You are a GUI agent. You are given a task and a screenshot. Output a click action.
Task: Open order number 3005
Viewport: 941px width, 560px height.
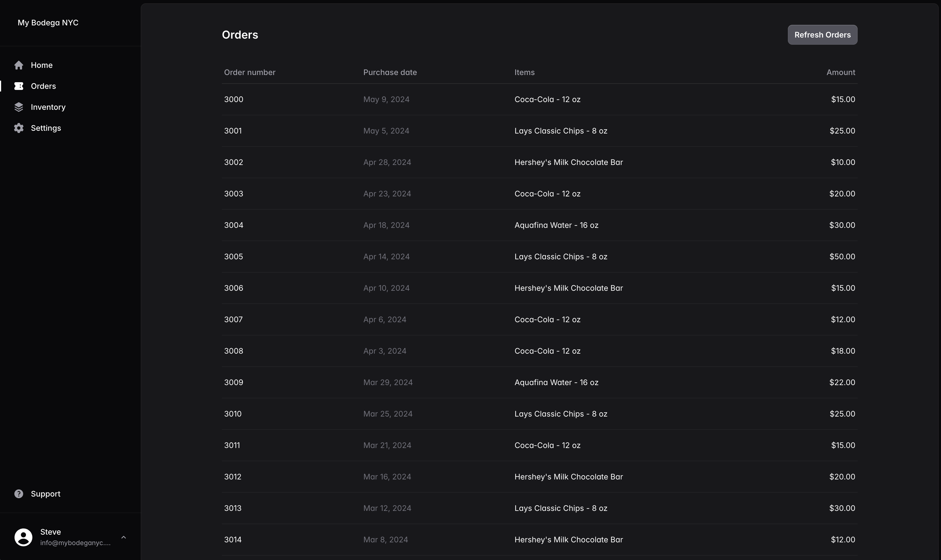[x=234, y=257]
